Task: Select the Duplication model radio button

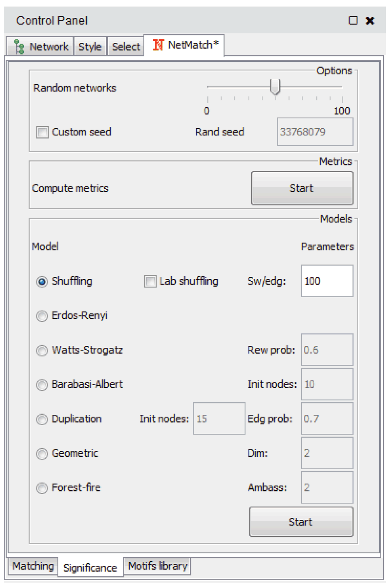Action: tap(42, 419)
